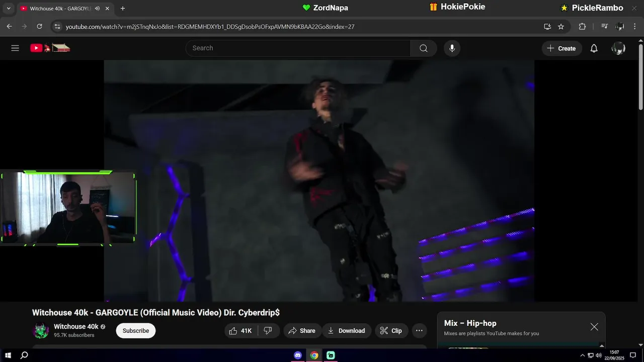Open network status tray icon
The height and width of the screenshot is (362, 644).
(591, 355)
